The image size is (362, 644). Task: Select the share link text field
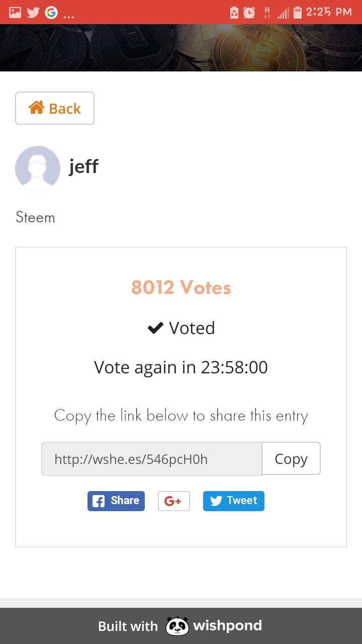pos(151,459)
